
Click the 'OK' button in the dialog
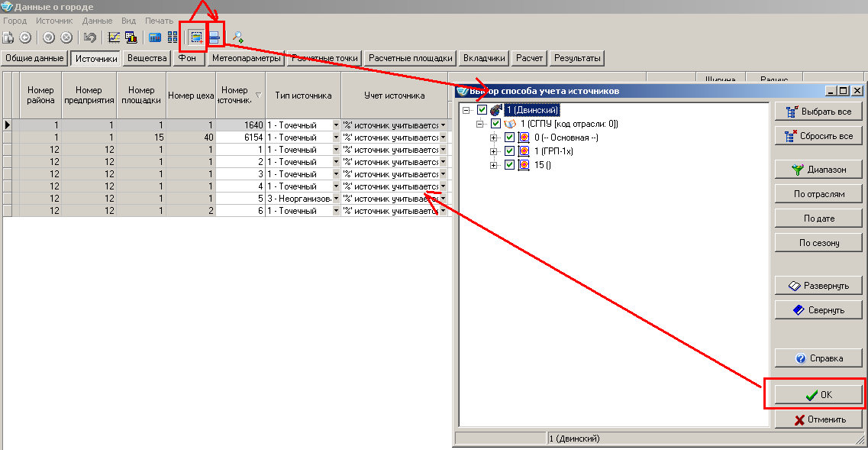818,395
